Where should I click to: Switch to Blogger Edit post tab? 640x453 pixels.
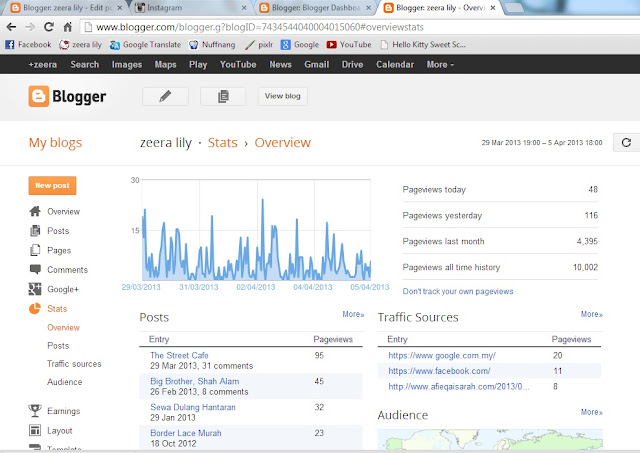click(x=65, y=8)
